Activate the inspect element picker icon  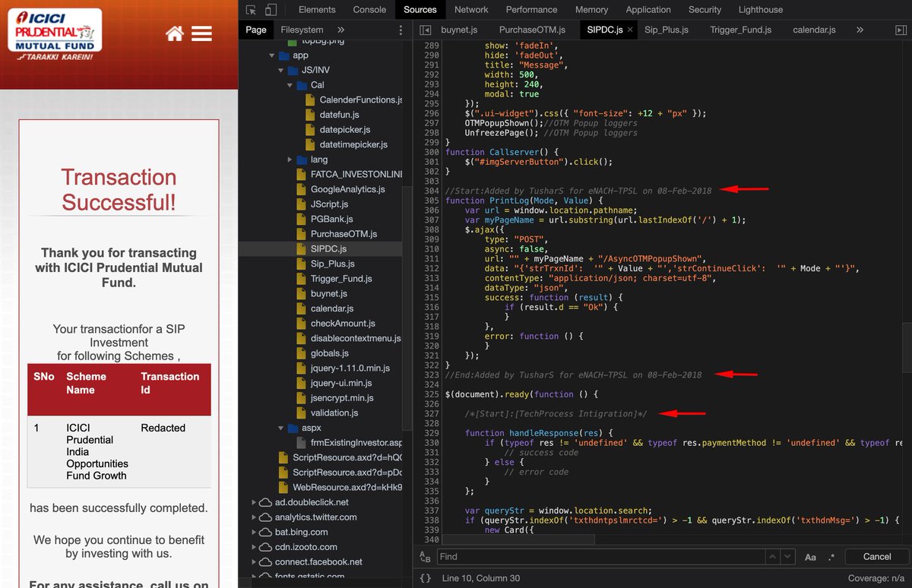252,10
